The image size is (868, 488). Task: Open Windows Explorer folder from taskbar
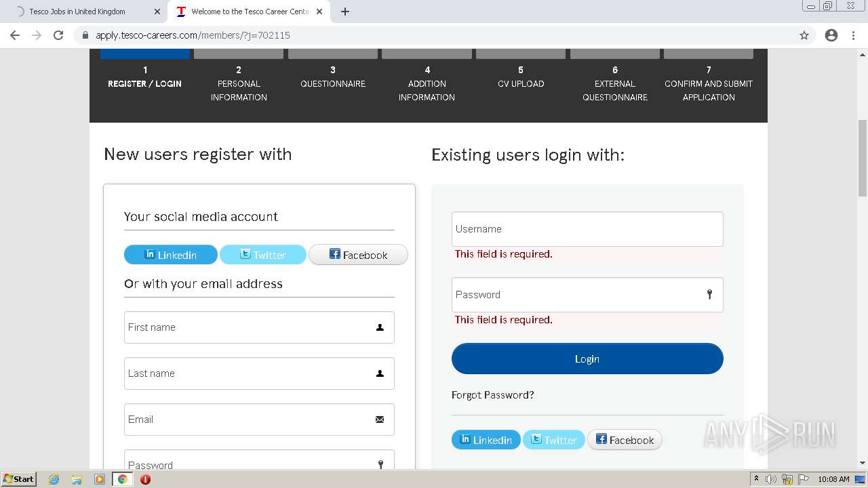[77, 479]
